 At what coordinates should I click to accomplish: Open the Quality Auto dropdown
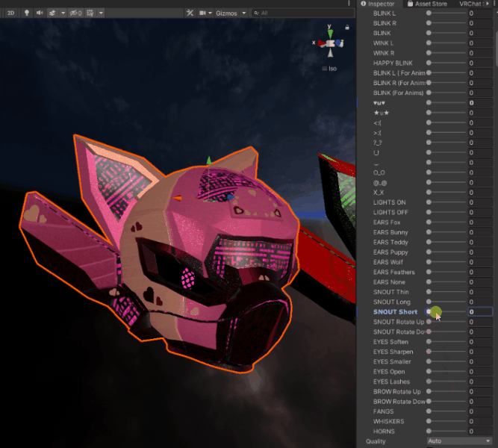click(460, 441)
